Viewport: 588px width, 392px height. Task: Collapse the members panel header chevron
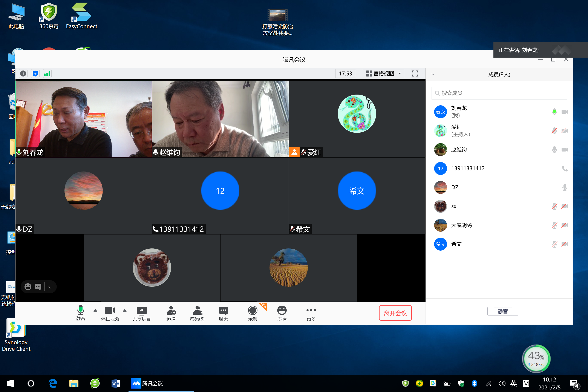click(x=433, y=75)
